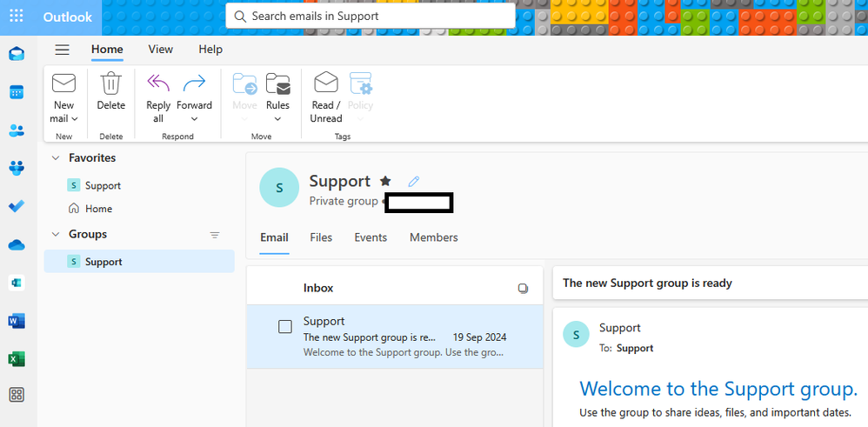Image resolution: width=868 pixels, height=427 pixels.
Task: Open People contacts in the app rail
Action: 17,130
